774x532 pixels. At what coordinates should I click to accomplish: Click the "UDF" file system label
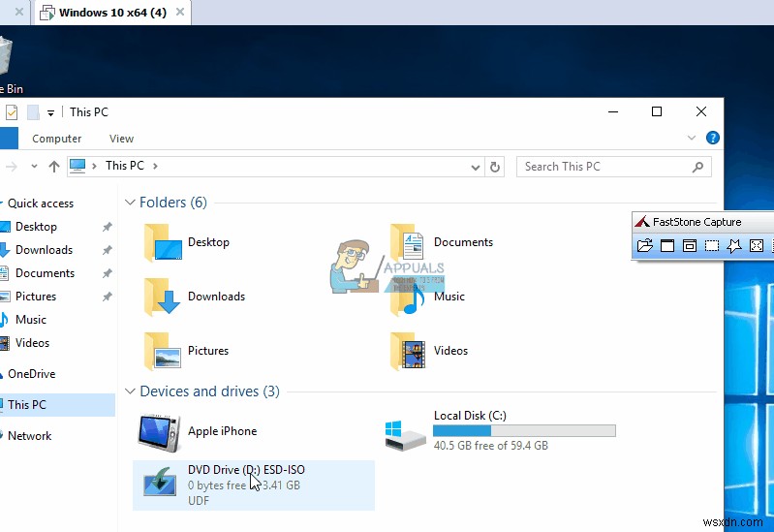tap(199, 500)
